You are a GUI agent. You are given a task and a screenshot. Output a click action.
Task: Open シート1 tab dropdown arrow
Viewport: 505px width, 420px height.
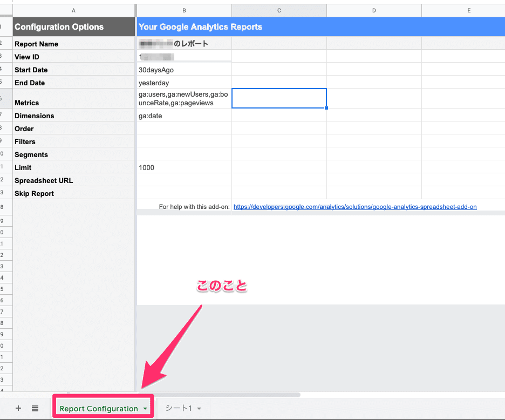pos(200,409)
